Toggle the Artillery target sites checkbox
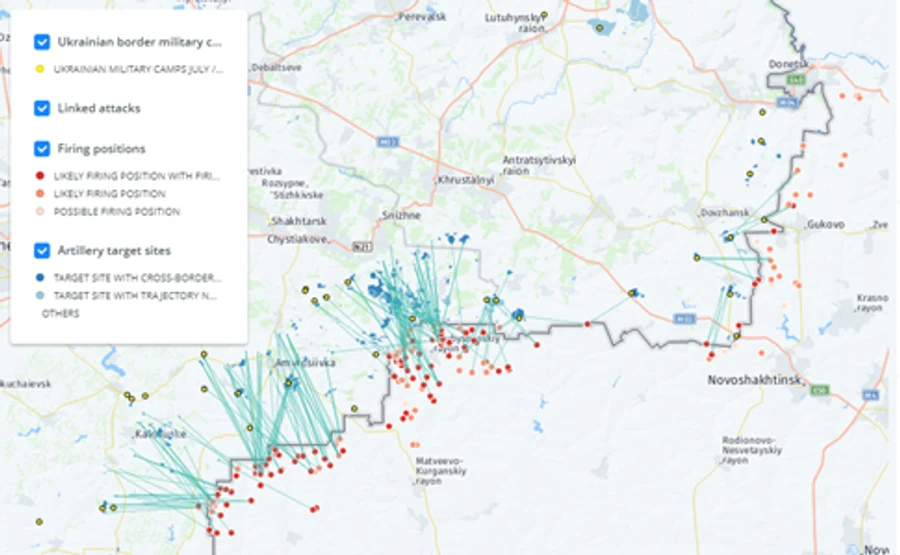The image size is (900, 555). click(42, 251)
